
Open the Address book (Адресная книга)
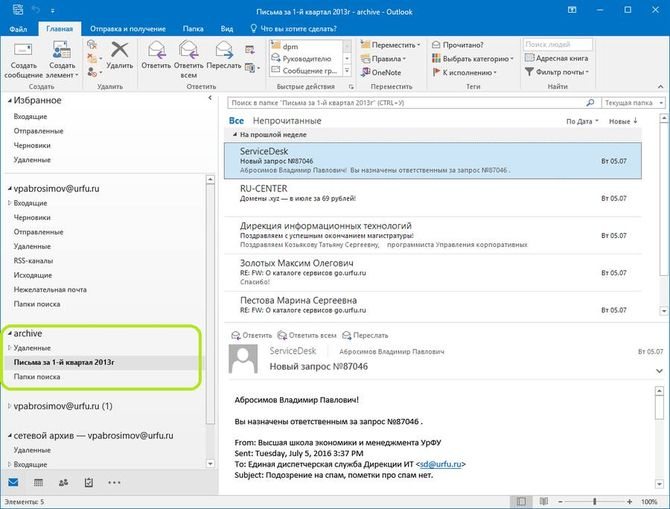coord(557,58)
